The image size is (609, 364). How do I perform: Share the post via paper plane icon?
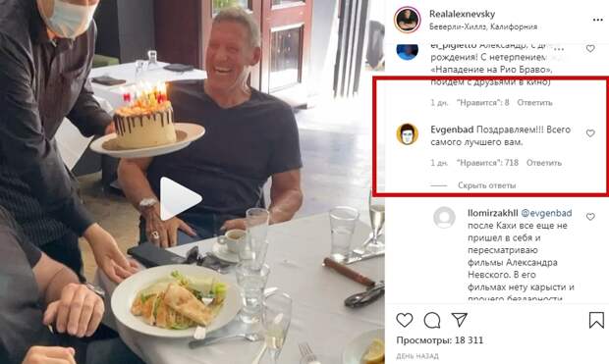click(459, 320)
